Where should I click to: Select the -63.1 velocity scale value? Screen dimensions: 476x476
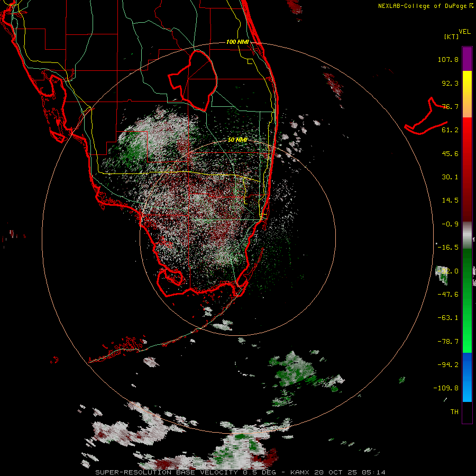coord(448,318)
